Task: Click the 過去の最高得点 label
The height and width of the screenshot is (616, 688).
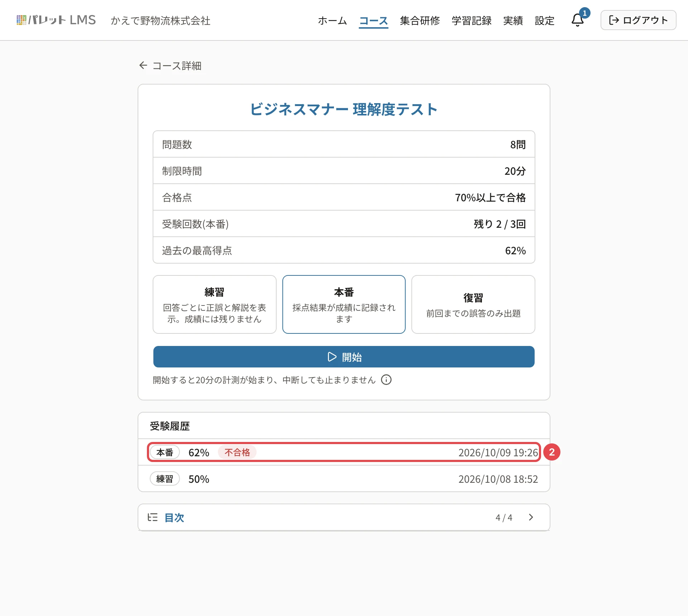Action: (x=197, y=250)
